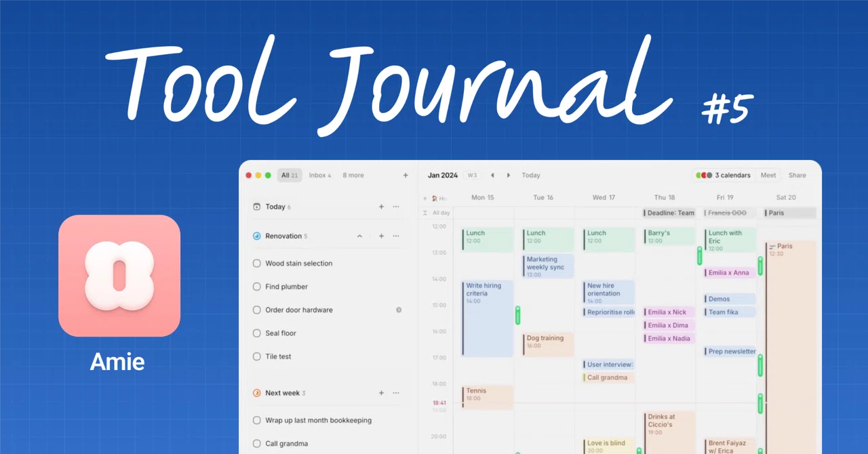
Task: Open the 3 calendars selector
Action: [723, 176]
